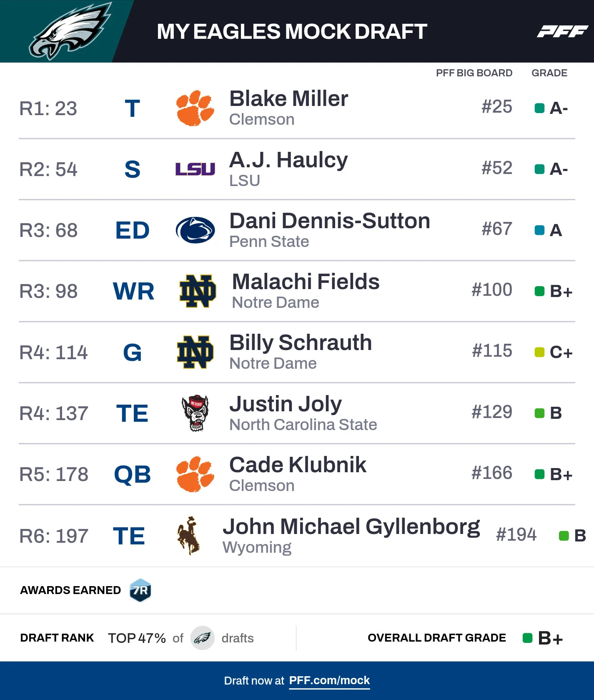Click the LSU logo beside A.J. Haulcy
594x700 pixels.
coord(195,169)
